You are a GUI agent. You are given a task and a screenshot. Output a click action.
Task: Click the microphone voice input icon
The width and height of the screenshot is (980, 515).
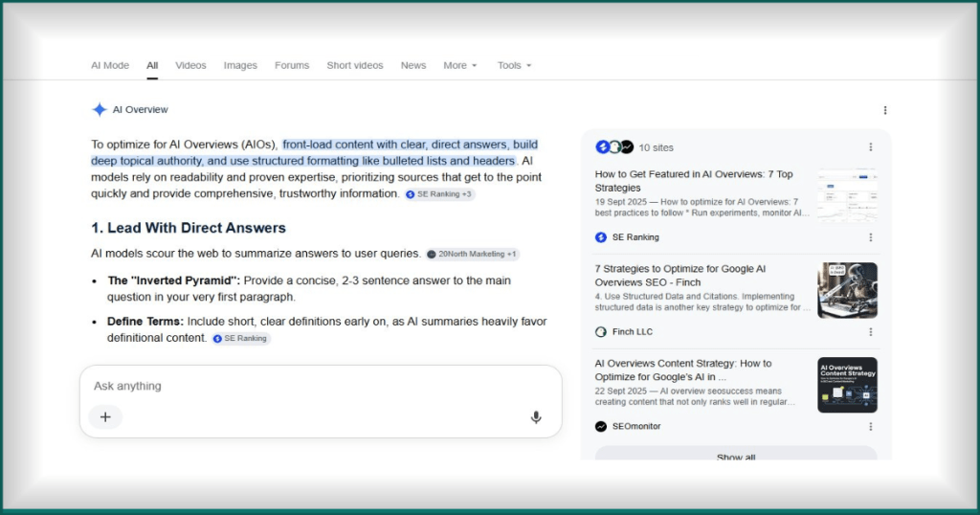coord(536,417)
